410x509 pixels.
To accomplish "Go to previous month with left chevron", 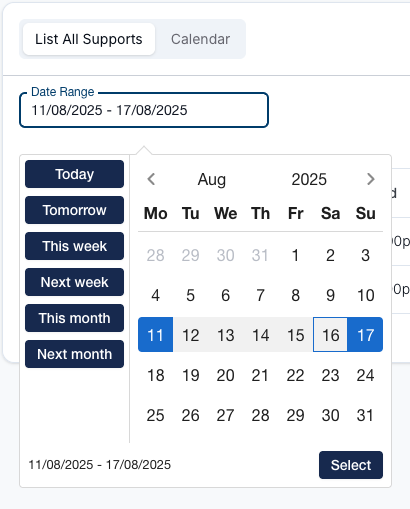I will point(151,179).
